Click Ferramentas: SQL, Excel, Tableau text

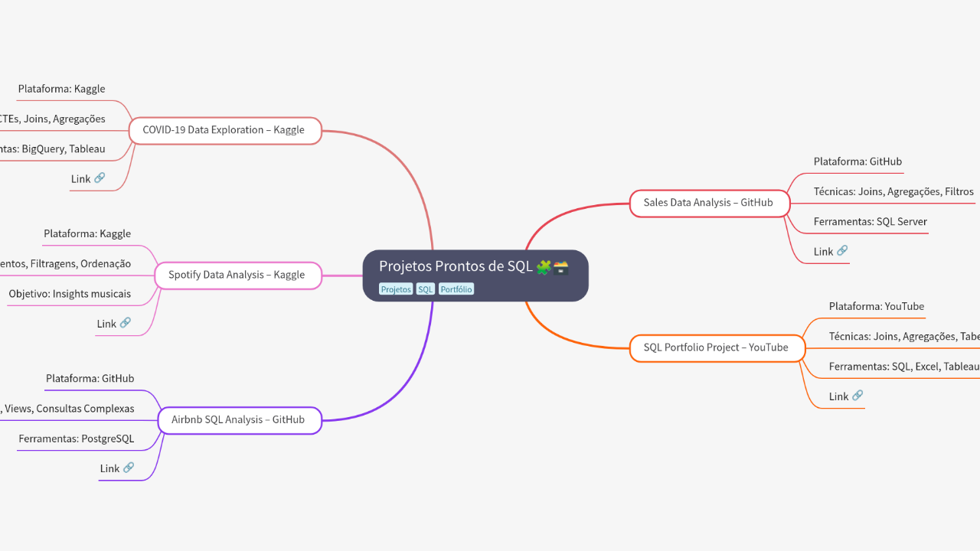click(x=904, y=366)
